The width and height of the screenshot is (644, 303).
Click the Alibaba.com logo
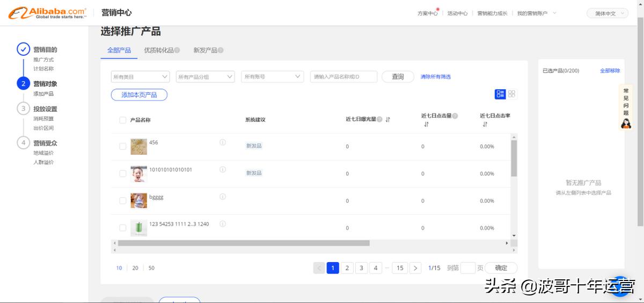pos(47,13)
